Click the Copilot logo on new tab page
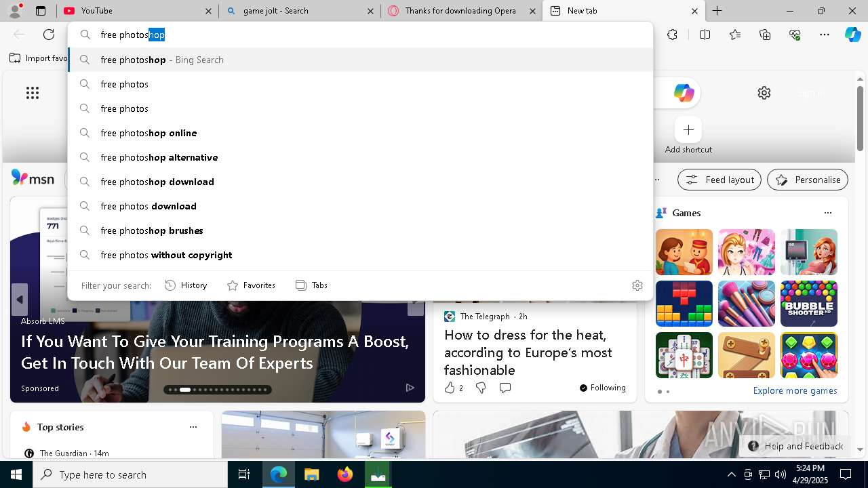The height and width of the screenshot is (488, 868). tap(684, 93)
